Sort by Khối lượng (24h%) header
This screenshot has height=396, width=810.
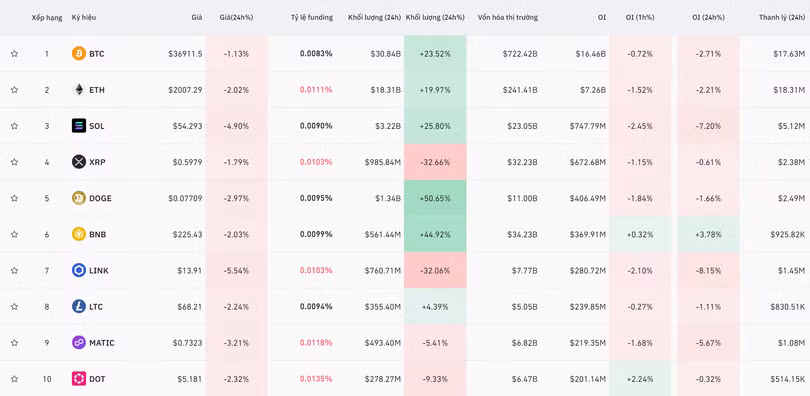click(435, 18)
